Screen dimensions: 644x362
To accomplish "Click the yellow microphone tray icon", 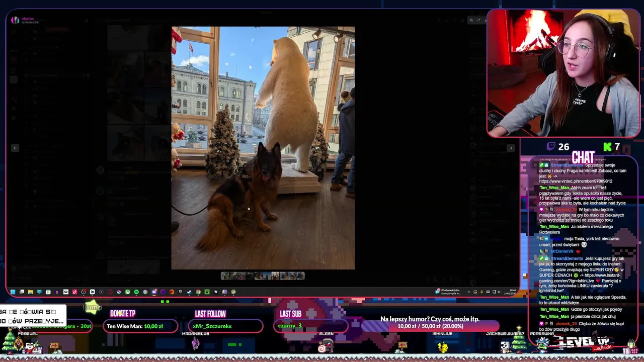I will tap(481, 292).
